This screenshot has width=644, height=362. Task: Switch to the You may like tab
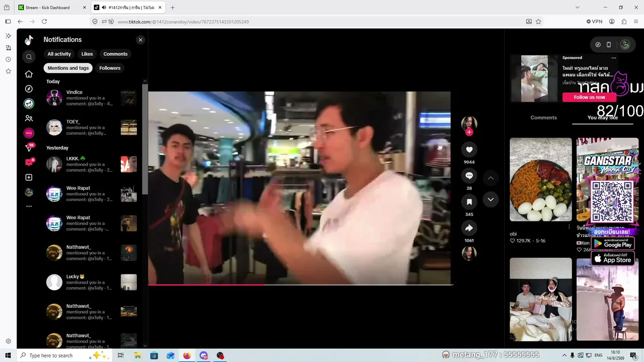[x=603, y=118]
